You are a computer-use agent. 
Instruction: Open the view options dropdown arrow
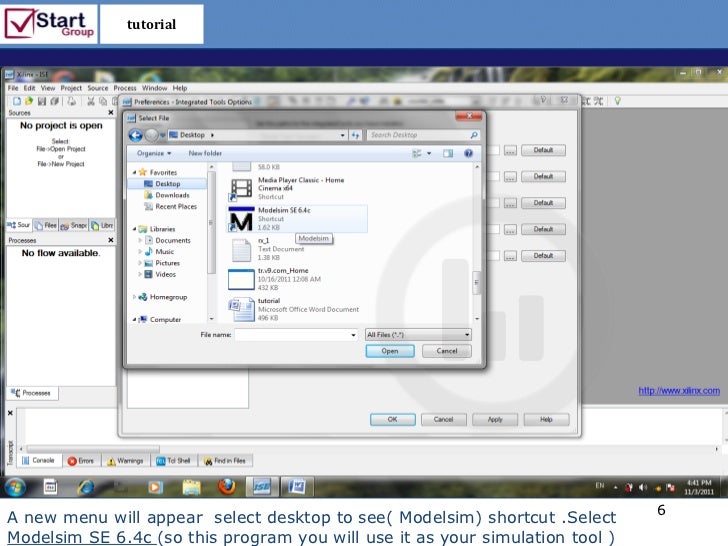(429, 153)
